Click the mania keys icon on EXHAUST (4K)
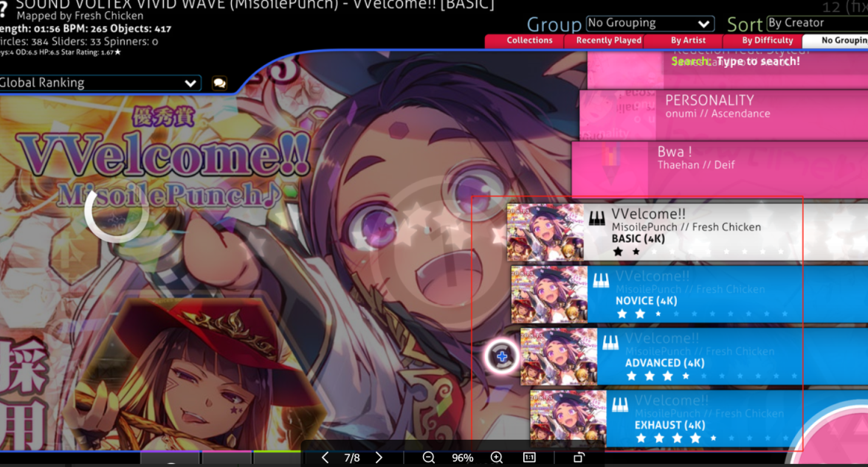Image resolution: width=868 pixels, height=467 pixels. [x=620, y=406]
